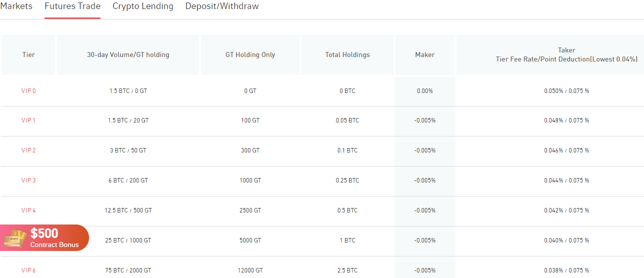The image size is (644, 278).
Task: Click the VIP 1 maker fee -0.005%
Action: (425, 120)
